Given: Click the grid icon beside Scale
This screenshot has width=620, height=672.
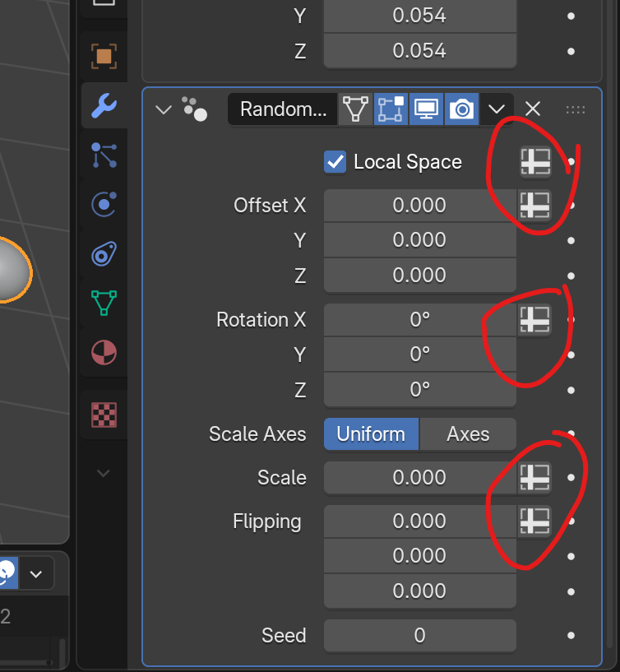Looking at the screenshot, I should click(534, 477).
